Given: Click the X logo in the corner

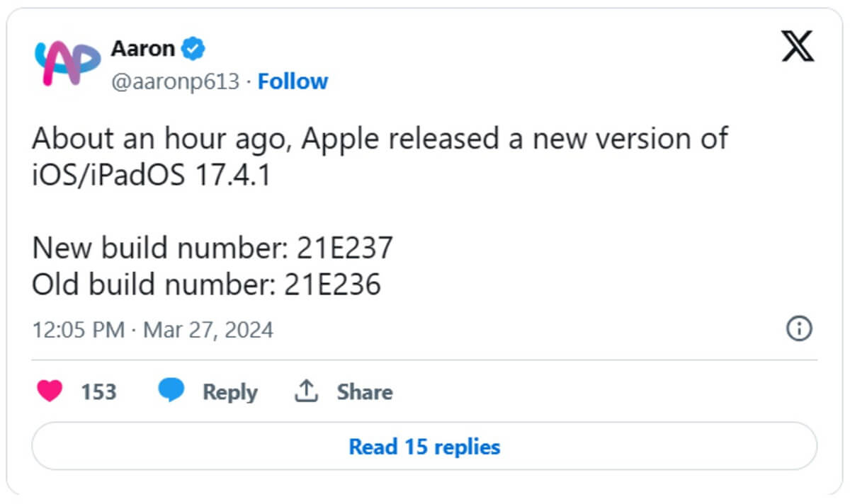Looking at the screenshot, I should tap(798, 46).
